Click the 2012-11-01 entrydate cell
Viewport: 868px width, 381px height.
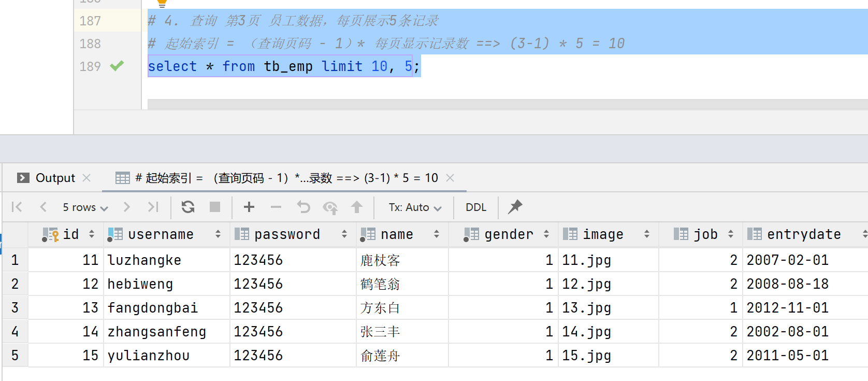tap(805, 307)
